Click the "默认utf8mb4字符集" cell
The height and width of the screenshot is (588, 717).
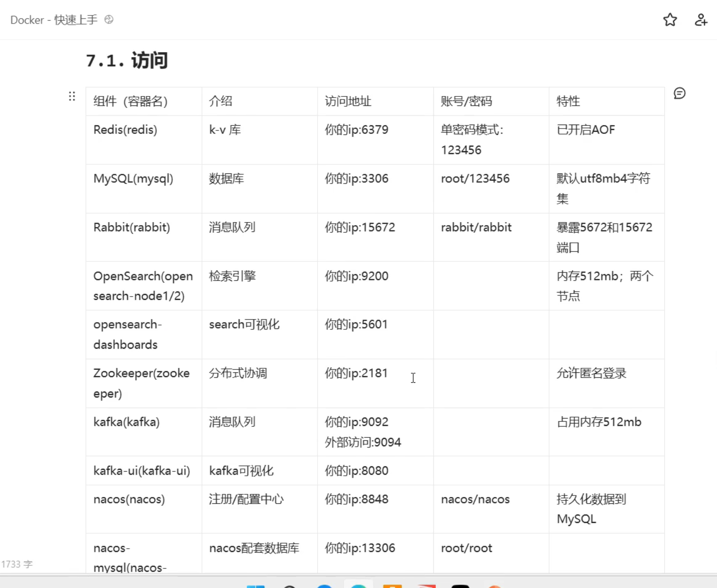coord(607,189)
